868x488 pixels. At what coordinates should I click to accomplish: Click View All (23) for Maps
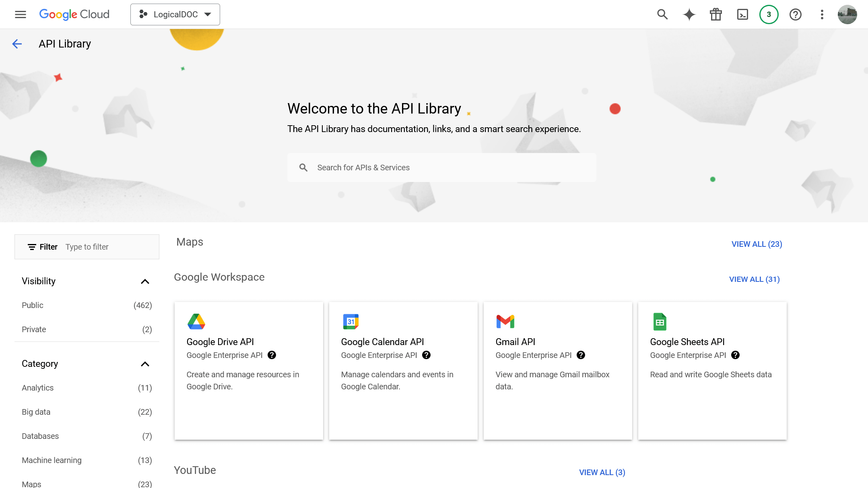[x=757, y=244]
